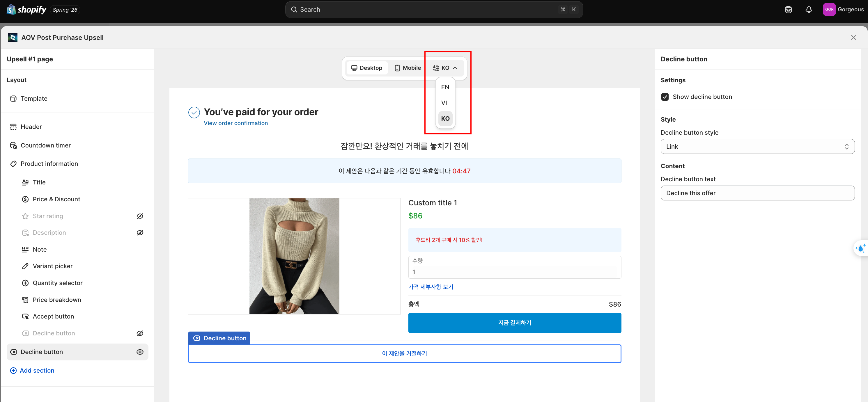Edit the Decline button text field
The image size is (868, 402).
[757, 193]
